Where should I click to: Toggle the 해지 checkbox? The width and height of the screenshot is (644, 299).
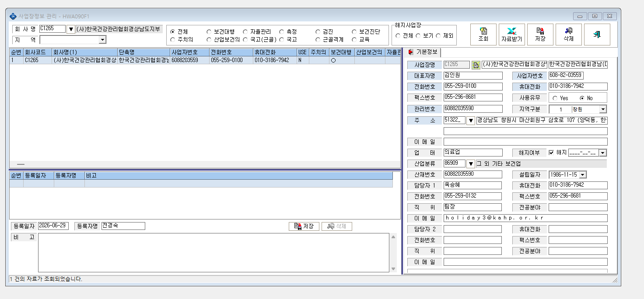551,153
